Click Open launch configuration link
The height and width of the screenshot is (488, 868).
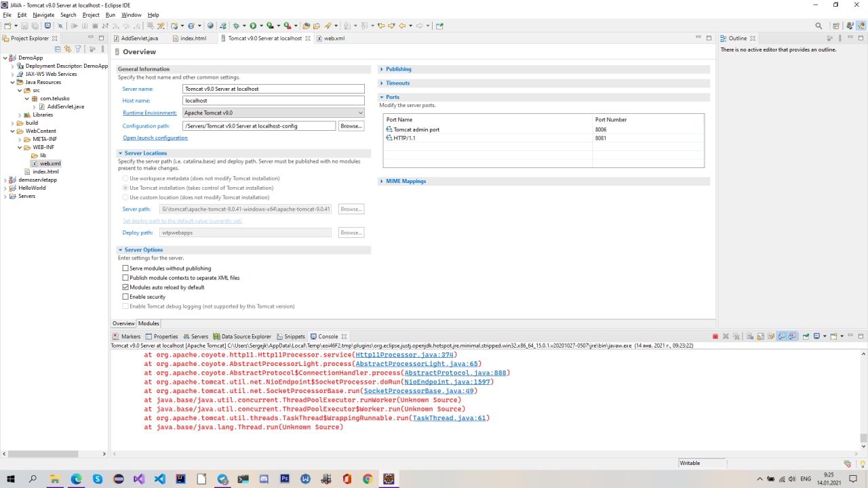[155, 138]
